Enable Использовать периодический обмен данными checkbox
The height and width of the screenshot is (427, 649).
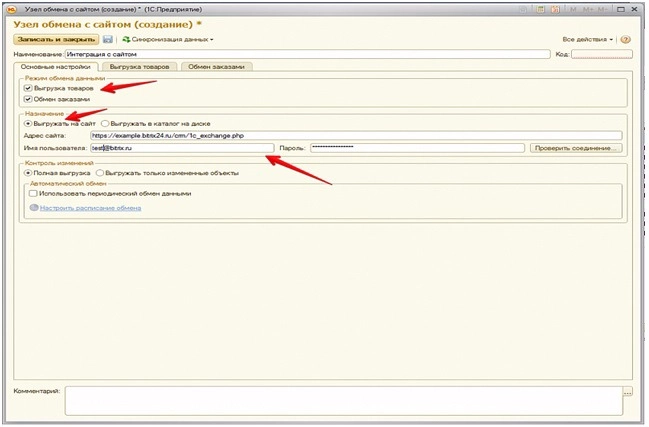point(35,193)
